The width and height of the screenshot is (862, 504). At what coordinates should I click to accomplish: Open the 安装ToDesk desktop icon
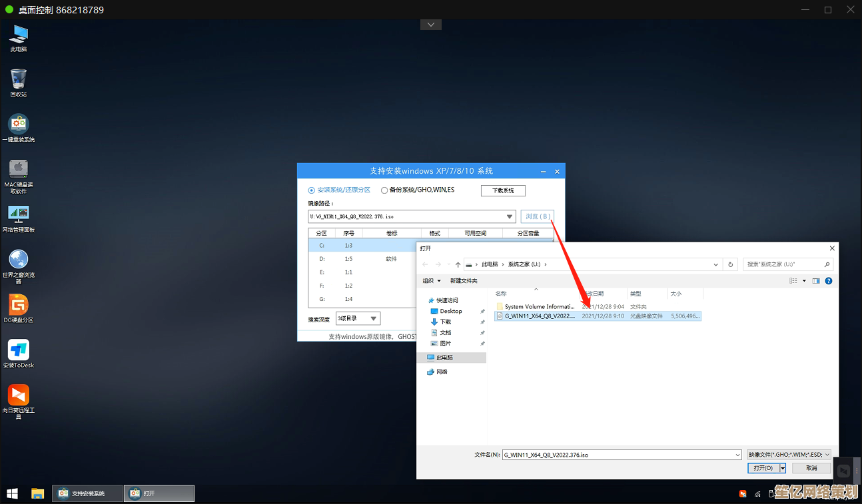(18, 350)
